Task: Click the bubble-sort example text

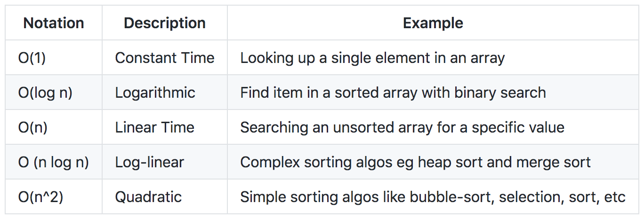Action: click(x=433, y=197)
